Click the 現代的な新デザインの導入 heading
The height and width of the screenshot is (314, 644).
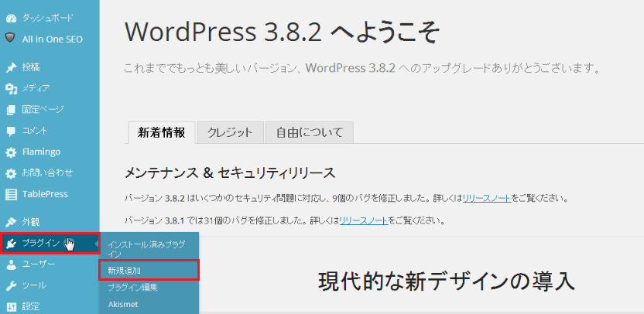tap(445, 282)
